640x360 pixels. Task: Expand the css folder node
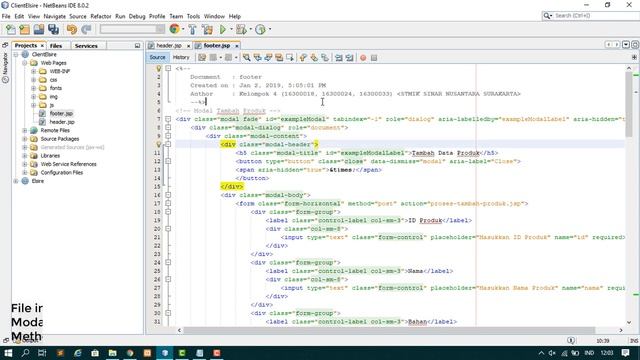point(33,80)
